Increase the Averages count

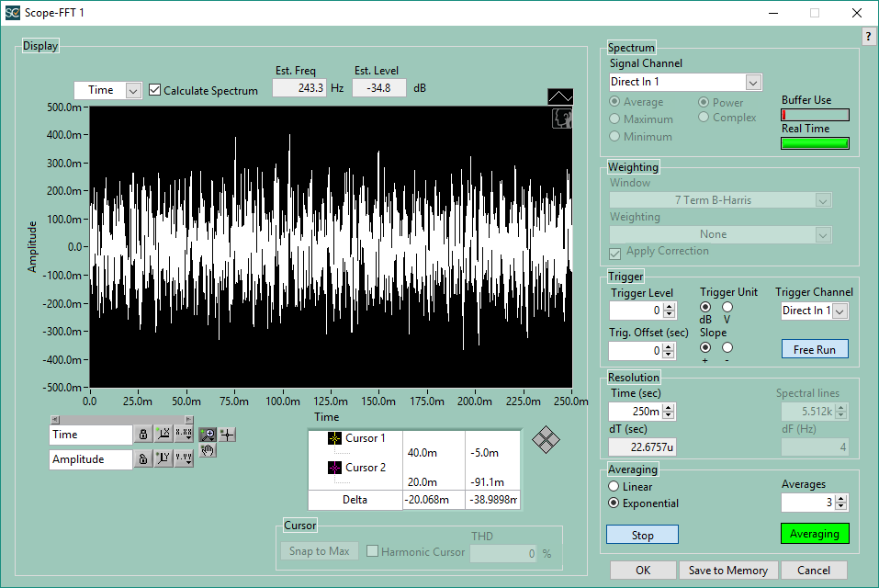(840, 499)
